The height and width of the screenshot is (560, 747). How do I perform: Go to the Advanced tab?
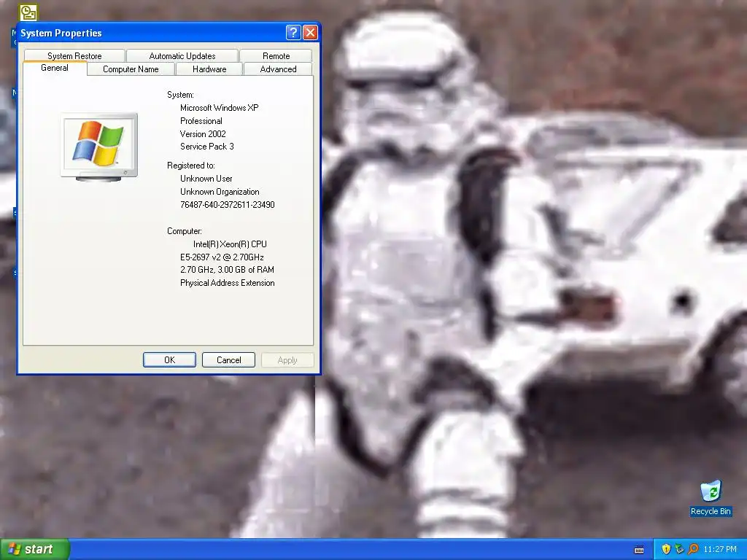tap(278, 69)
